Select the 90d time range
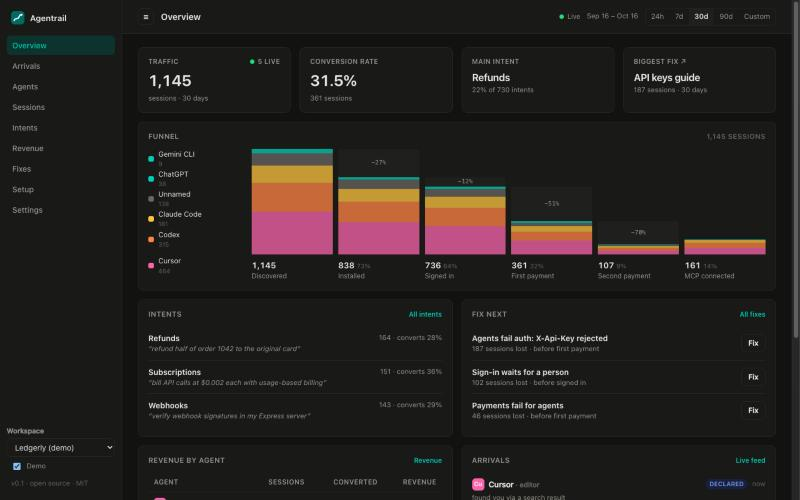The height and width of the screenshot is (500, 800). (726, 17)
